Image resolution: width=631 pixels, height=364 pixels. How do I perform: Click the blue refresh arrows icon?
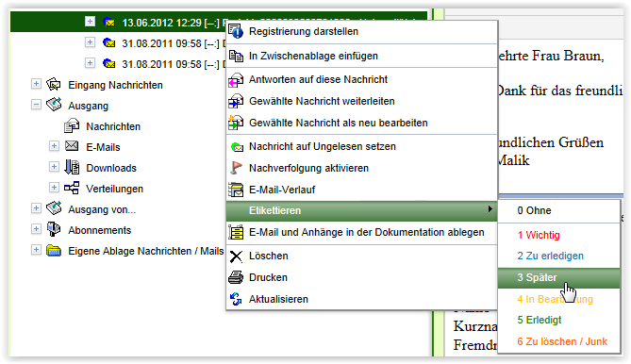click(x=236, y=299)
